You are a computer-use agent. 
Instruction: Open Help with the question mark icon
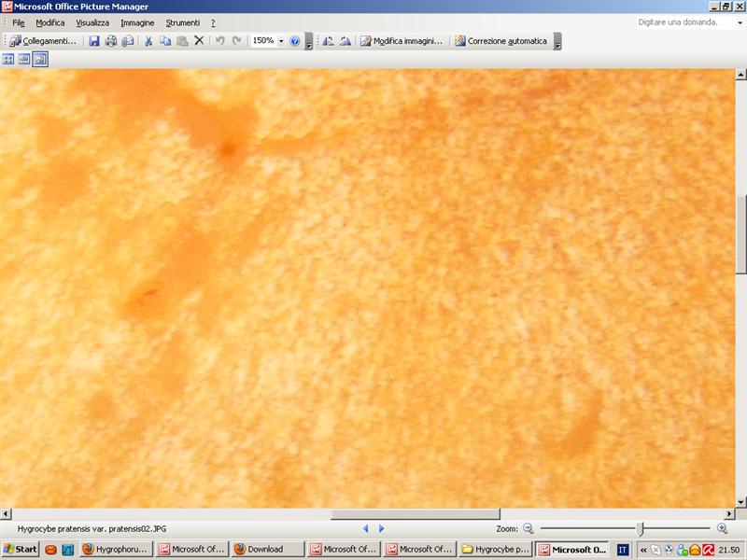[x=295, y=41]
